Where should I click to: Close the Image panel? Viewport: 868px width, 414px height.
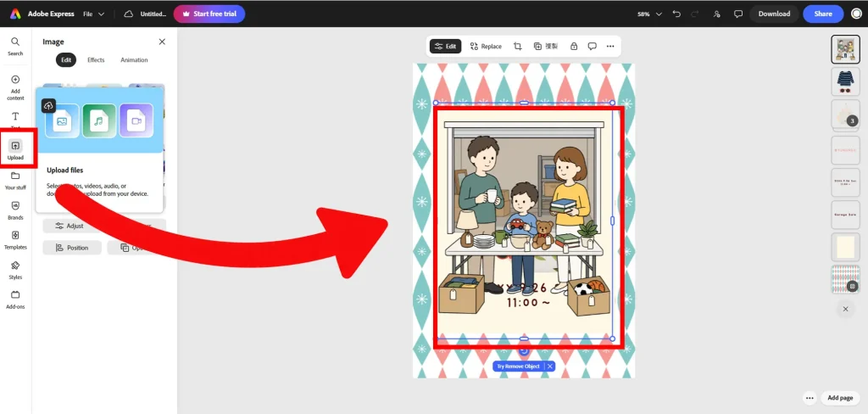click(x=162, y=42)
